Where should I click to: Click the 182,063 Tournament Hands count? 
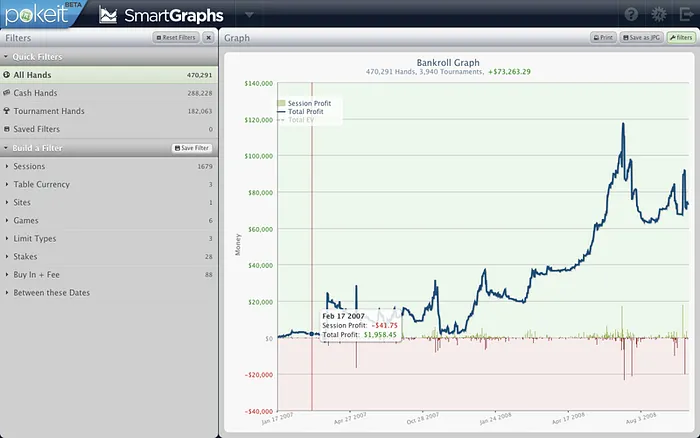coord(200,111)
